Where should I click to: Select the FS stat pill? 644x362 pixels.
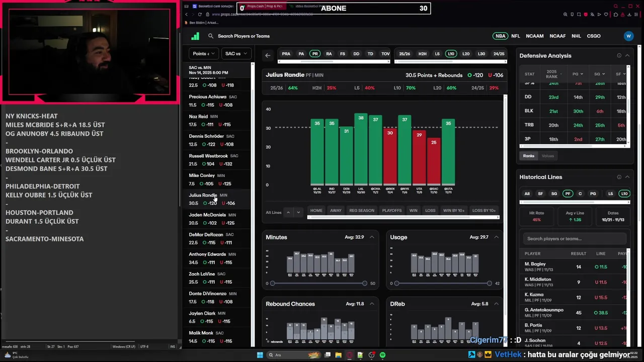[x=343, y=54]
